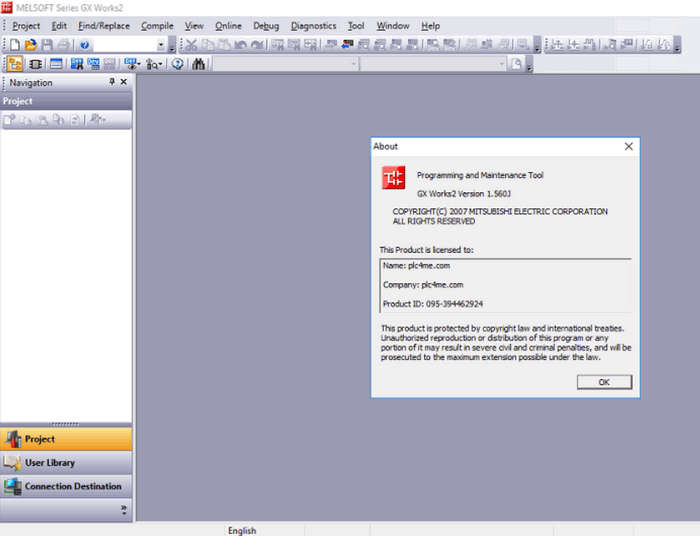Image resolution: width=700 pixels, height=536 pixels.
Task: Pin the Navigation panel
Action: coord(112,82)
